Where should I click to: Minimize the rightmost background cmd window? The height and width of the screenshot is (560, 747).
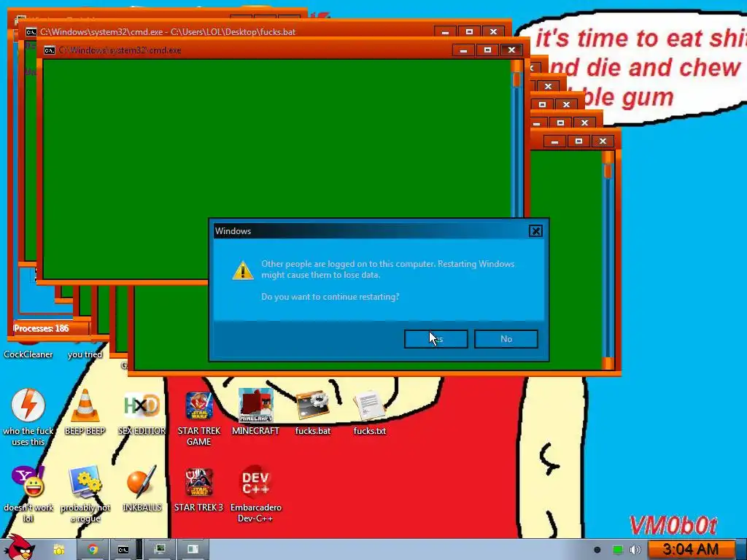[554, 141]
